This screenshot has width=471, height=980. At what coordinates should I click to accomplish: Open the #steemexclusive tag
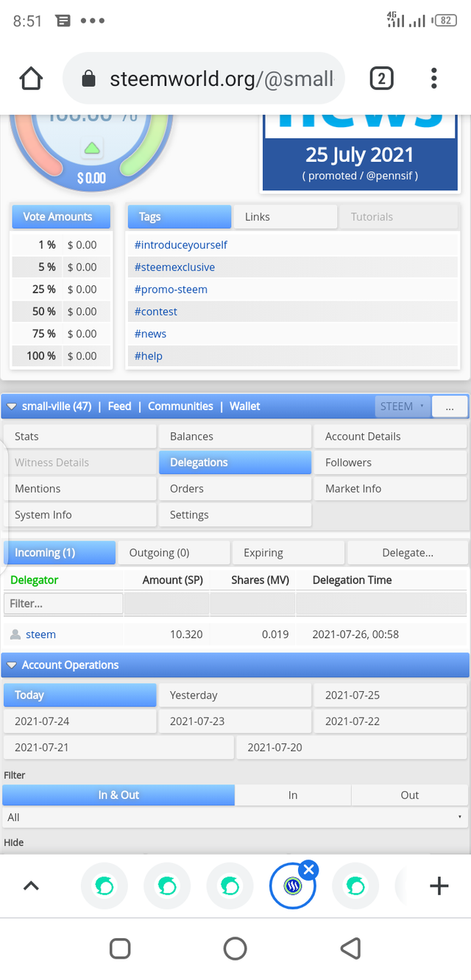click(x=174, y=267)
